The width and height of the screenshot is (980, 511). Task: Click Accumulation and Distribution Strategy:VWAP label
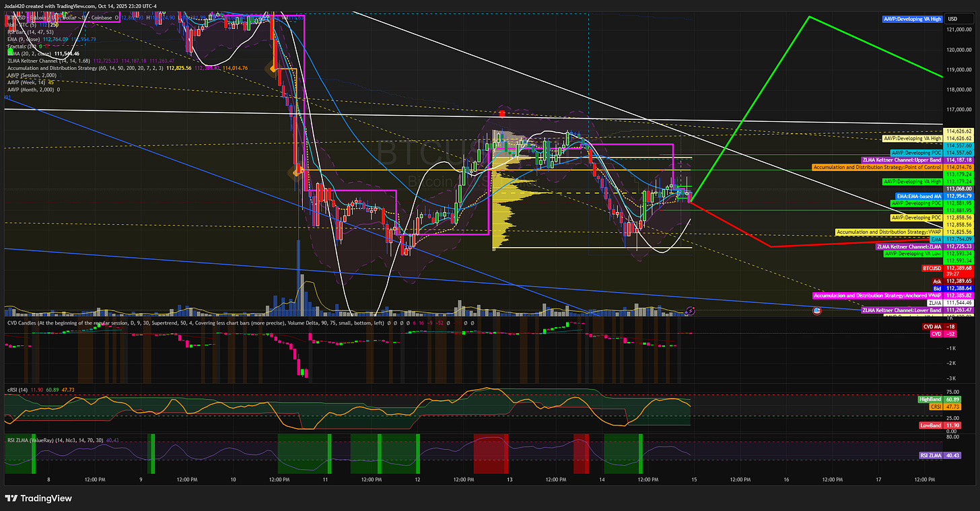pyautogui.click(x=888, y=232)
